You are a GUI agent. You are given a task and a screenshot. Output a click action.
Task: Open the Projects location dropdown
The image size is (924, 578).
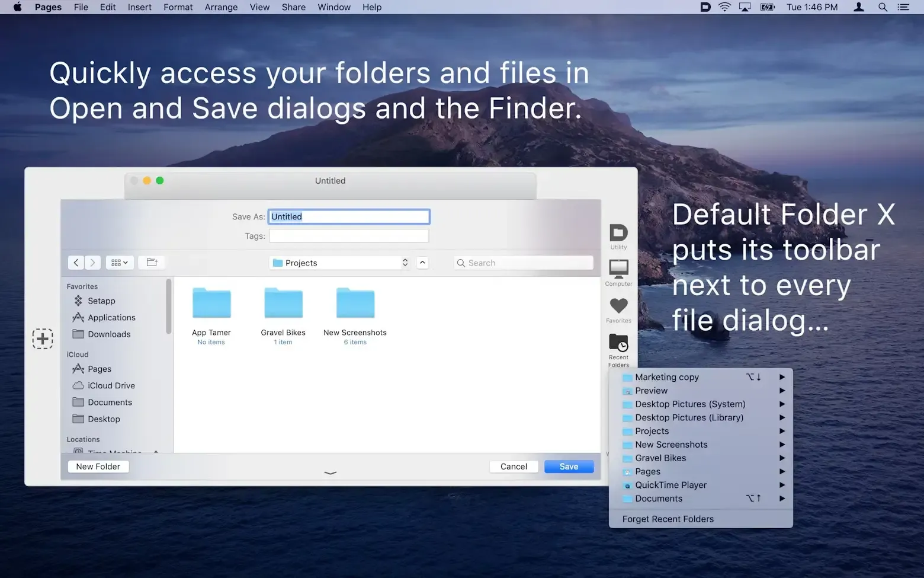point(339,263)
